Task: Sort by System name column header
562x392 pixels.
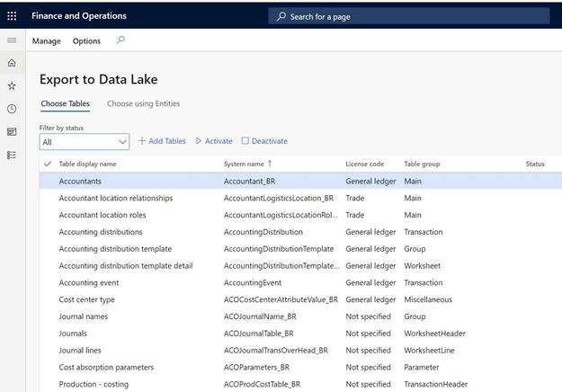Action: point(244,164)
